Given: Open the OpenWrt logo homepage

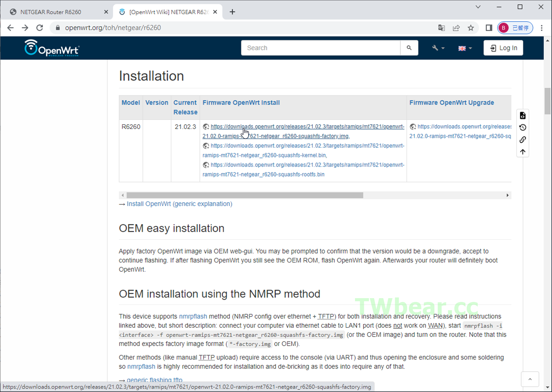Looking at the screenshot, I should pos(52,48).
